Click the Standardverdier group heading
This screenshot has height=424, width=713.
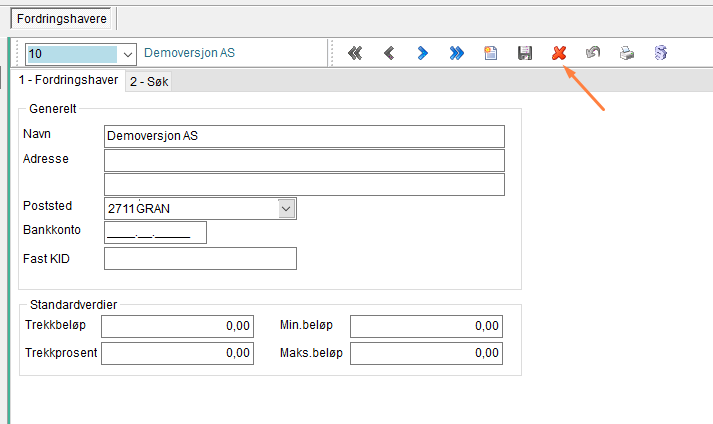[73, 305]
